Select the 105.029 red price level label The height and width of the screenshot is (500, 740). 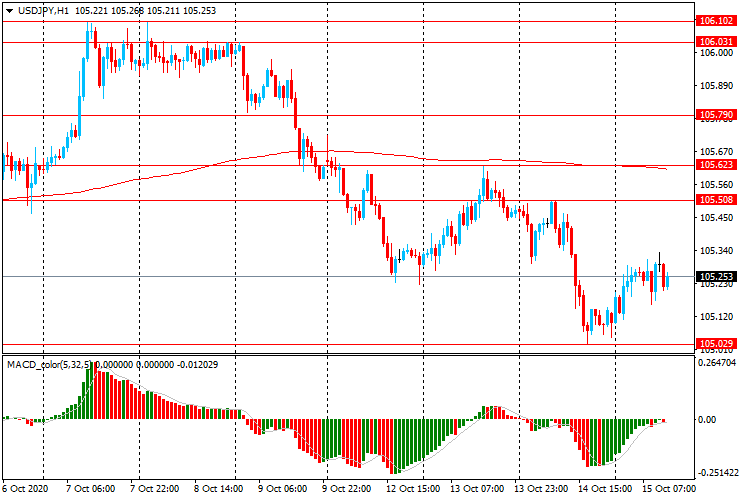[716, 344]
